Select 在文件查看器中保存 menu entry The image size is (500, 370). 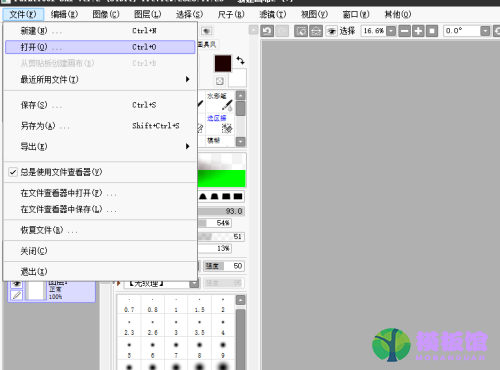[100, 209]
